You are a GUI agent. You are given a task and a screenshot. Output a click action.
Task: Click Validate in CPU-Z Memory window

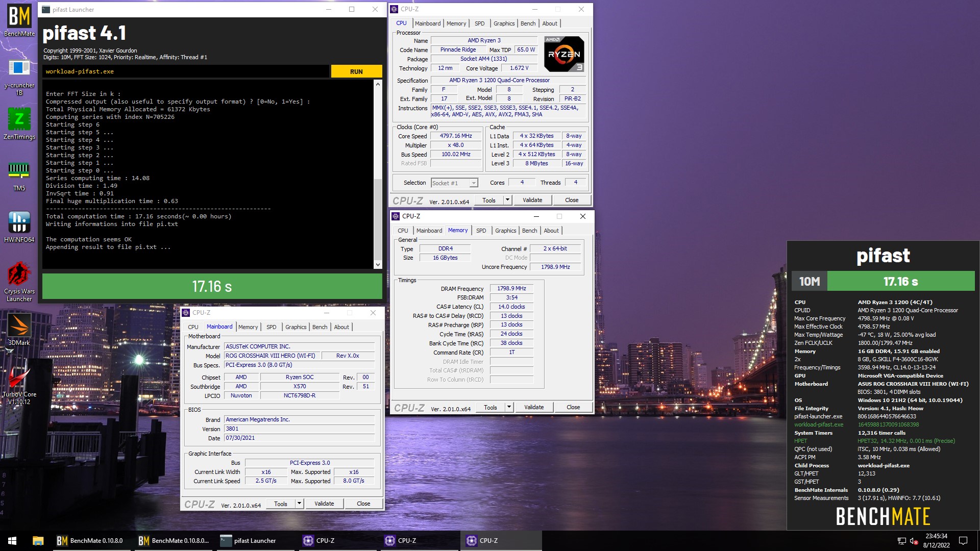click(x=534, y=407)
